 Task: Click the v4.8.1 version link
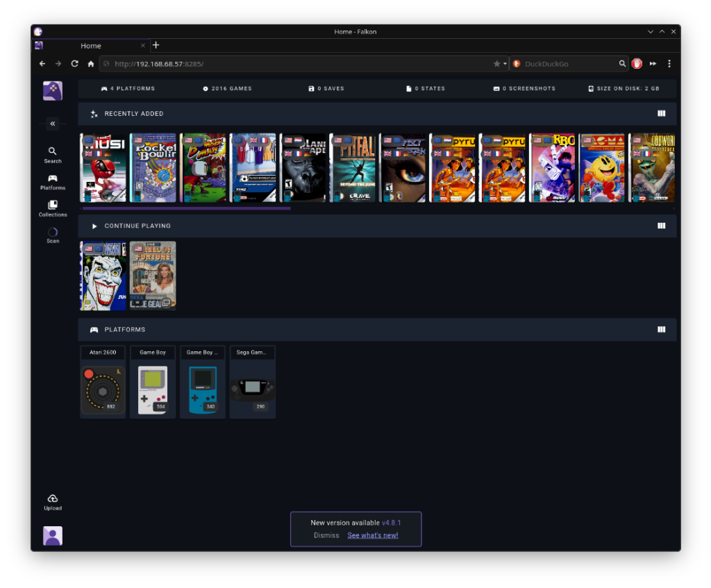click(x=392, y=523)
